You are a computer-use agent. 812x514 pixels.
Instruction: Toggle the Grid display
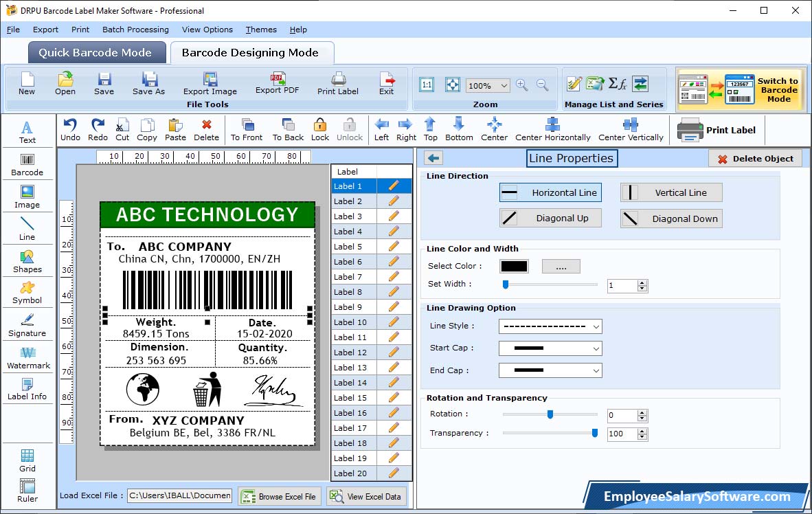pyautogui.click(x=27, y=461)
